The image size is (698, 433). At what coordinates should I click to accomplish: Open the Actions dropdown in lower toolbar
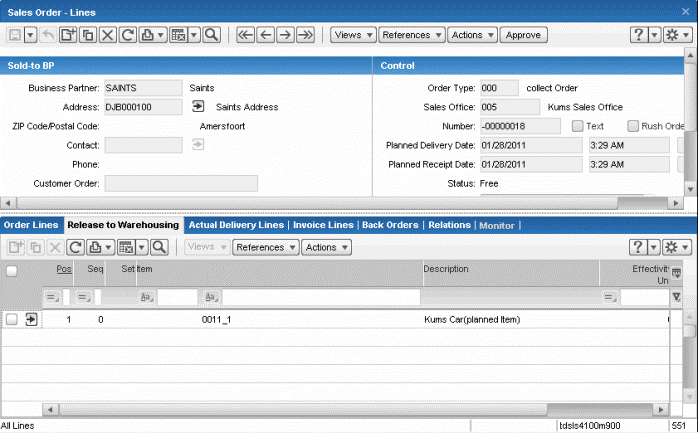(x=326, y=247)
